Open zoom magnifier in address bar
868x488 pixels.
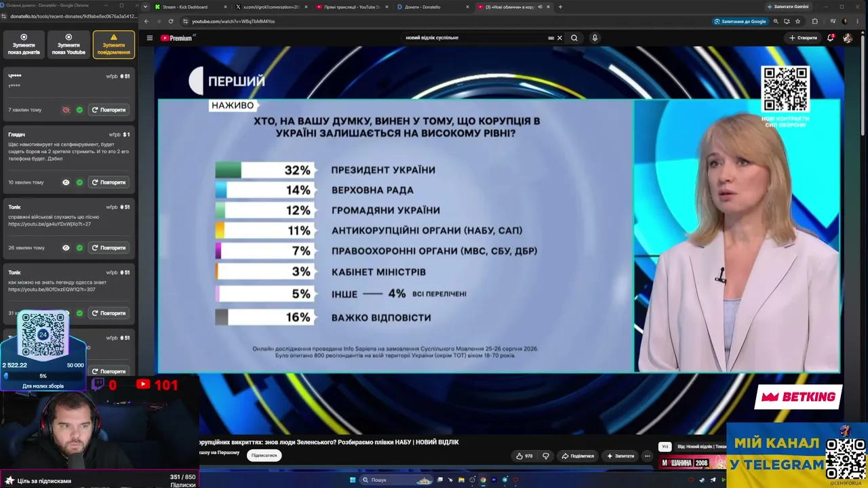click(776, 21)
